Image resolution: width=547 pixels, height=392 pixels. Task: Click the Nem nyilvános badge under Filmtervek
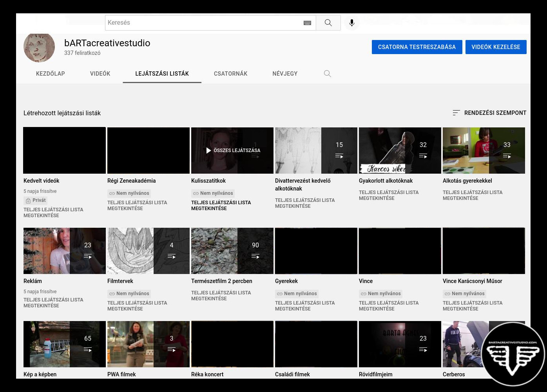point(129,294)
